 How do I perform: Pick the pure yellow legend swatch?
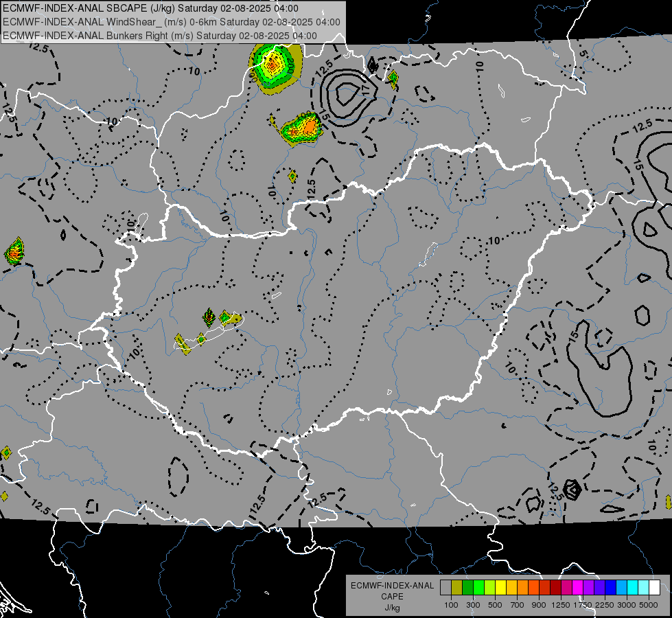[x=500, y=587]
